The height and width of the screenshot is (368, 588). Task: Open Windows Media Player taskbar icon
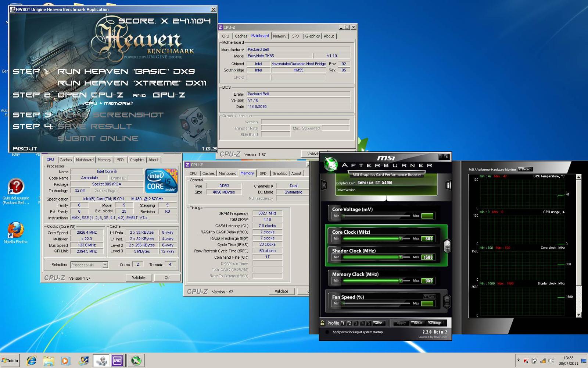(x=65, y=361)
